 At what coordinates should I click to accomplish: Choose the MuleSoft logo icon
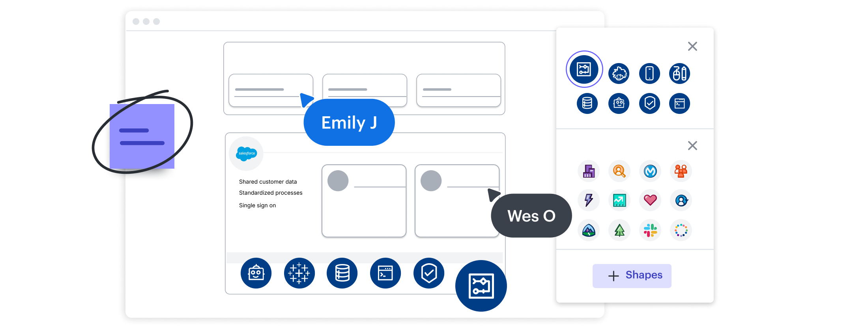coord(650,171)
